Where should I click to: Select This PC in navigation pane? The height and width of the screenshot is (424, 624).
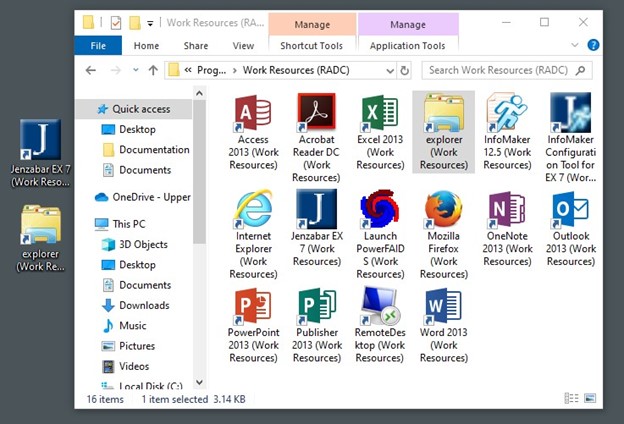pyautogui.click(x=120, y=224)
